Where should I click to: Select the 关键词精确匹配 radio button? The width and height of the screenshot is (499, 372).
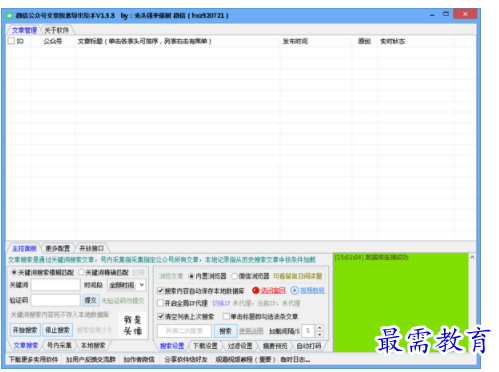(x=81, y=272)
